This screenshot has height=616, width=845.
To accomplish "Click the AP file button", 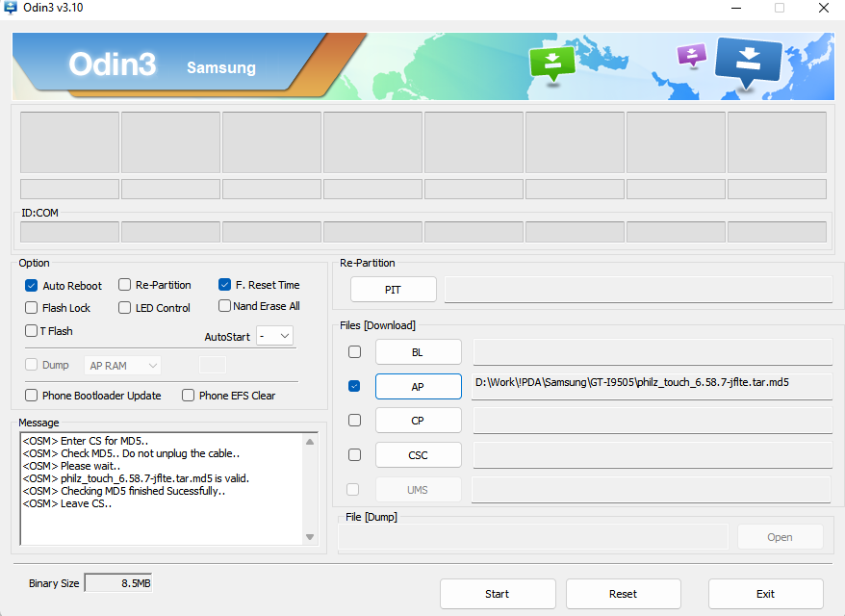I will pos(419,386).
